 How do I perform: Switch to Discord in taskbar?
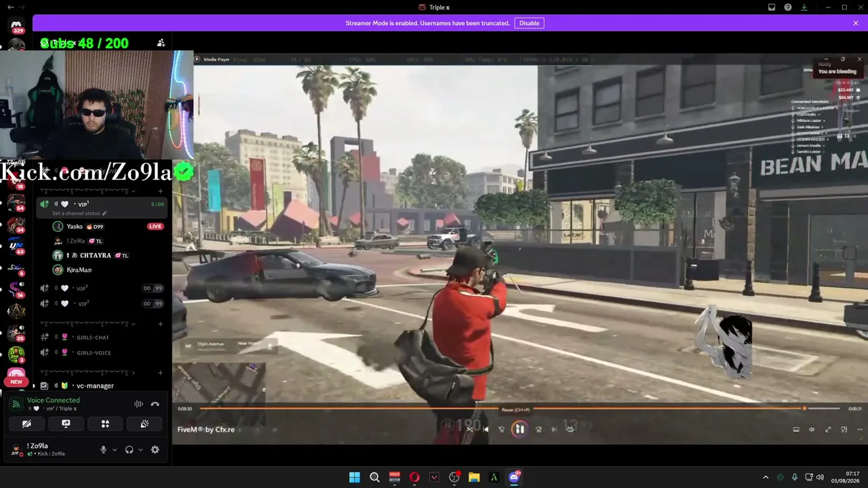[514, 477]
